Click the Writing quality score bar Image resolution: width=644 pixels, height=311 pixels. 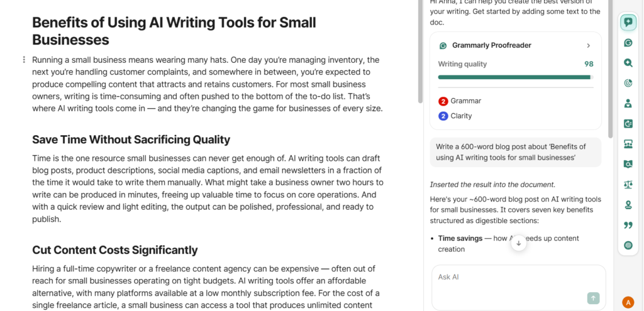tap(516, 77)
